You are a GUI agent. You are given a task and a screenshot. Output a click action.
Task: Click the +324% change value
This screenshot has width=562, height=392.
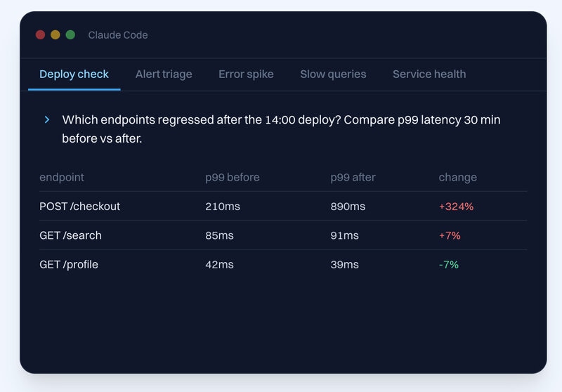tap(456, 207)
